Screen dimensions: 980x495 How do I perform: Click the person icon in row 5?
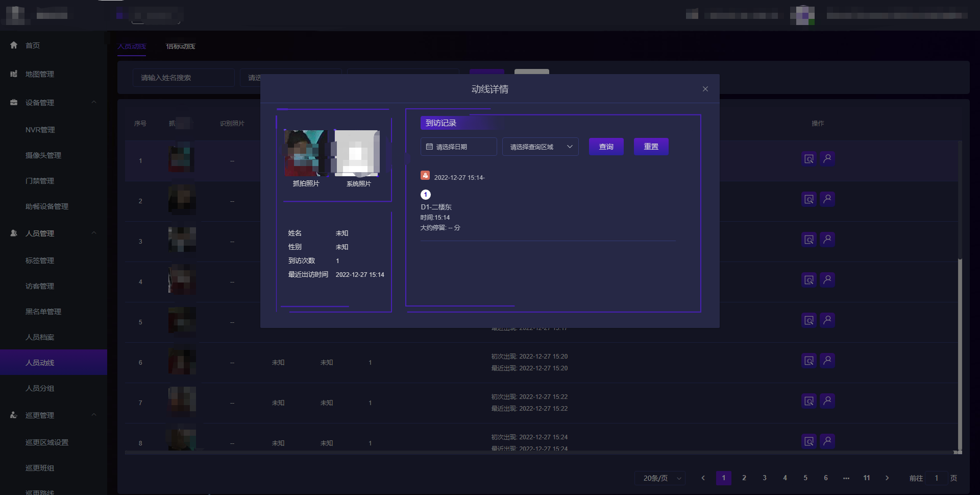(827, 320)
